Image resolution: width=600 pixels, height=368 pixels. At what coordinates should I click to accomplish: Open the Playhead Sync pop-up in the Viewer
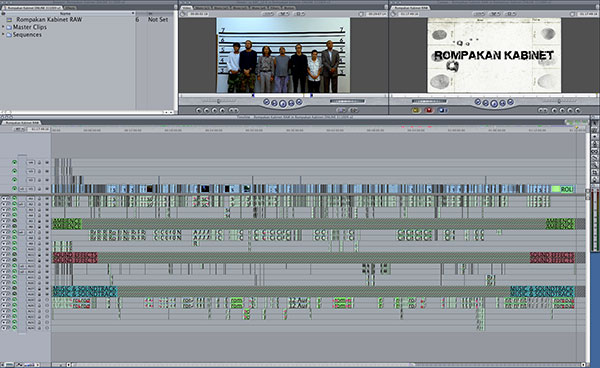click(x=284, y=14)
